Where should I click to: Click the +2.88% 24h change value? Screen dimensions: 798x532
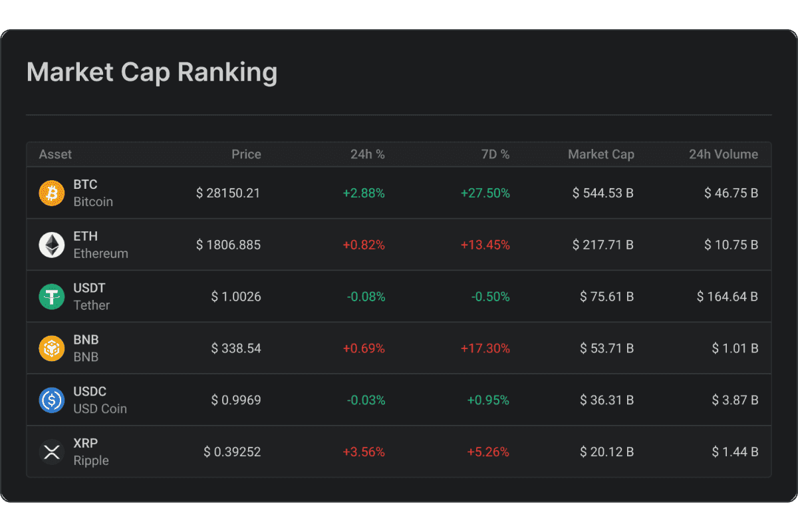[x=364, y=193]
